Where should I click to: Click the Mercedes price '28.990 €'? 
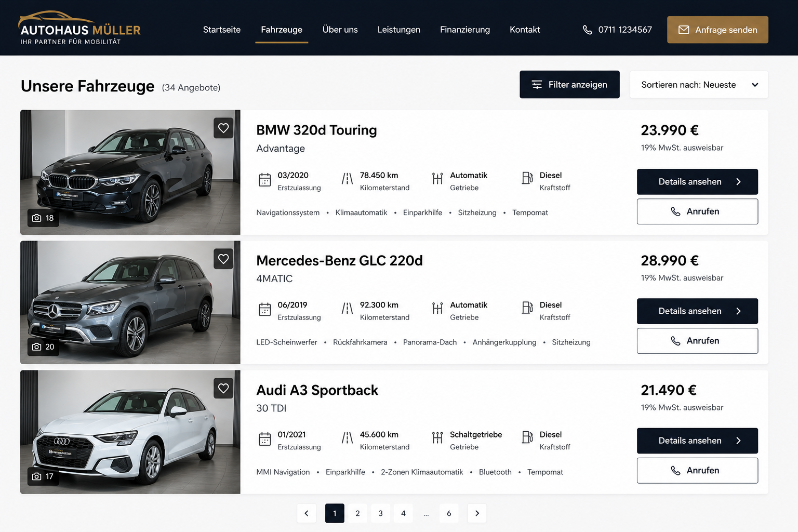coord(670,260)
